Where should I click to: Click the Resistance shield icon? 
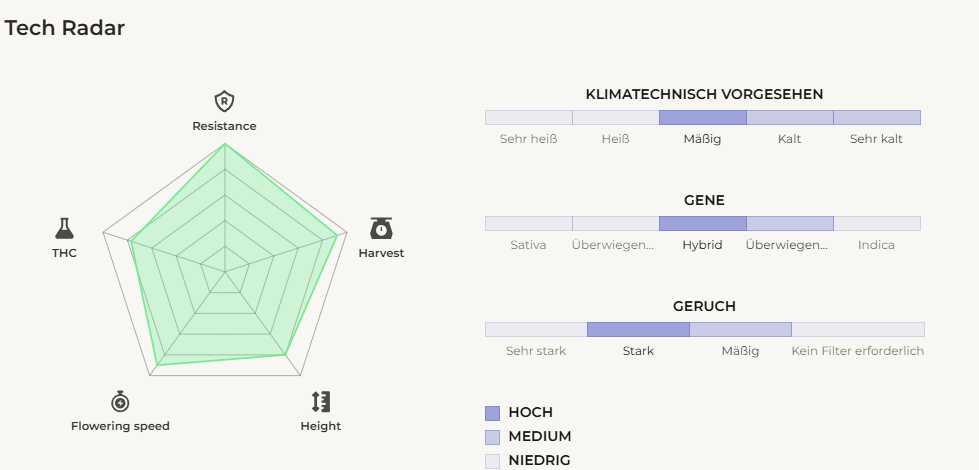(224, 101)
